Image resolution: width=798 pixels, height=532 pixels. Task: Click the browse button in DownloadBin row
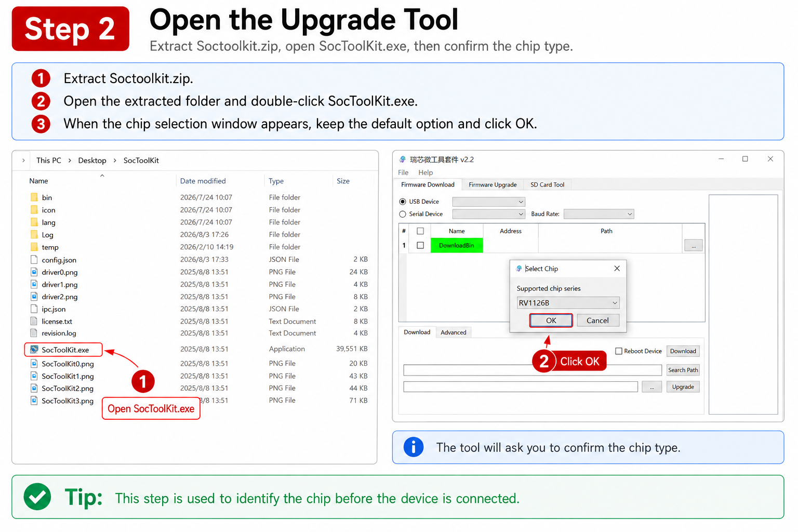(693, 246)
